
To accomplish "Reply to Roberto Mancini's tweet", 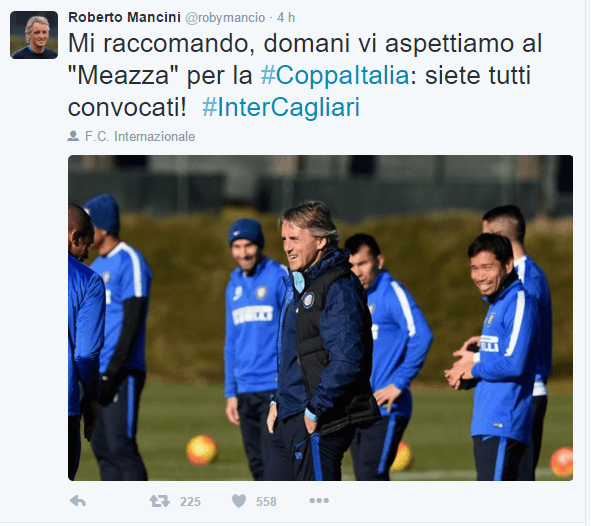I will [78, 501].
